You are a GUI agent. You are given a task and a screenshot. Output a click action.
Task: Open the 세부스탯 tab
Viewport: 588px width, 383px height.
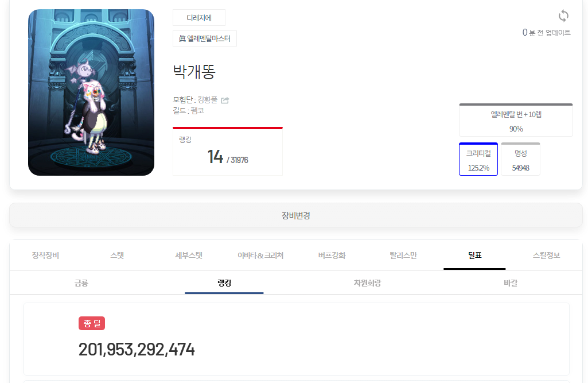(x=189, y=256)
